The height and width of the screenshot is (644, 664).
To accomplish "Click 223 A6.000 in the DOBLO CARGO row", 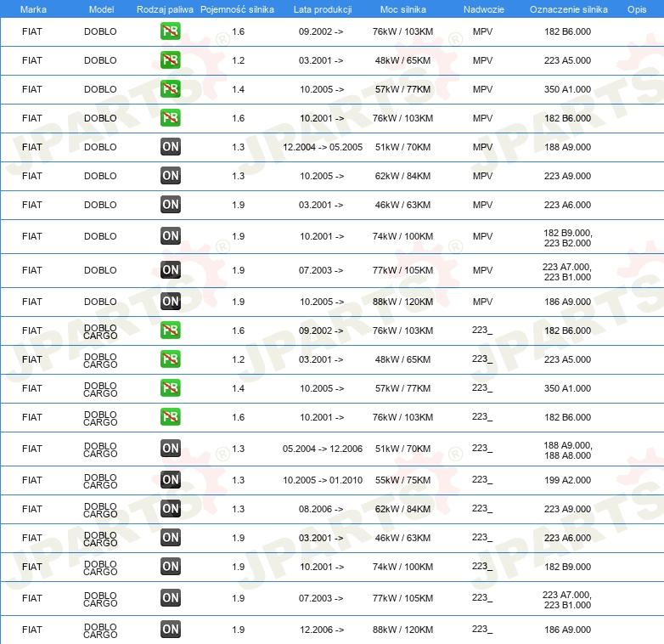I will point(567,538).
